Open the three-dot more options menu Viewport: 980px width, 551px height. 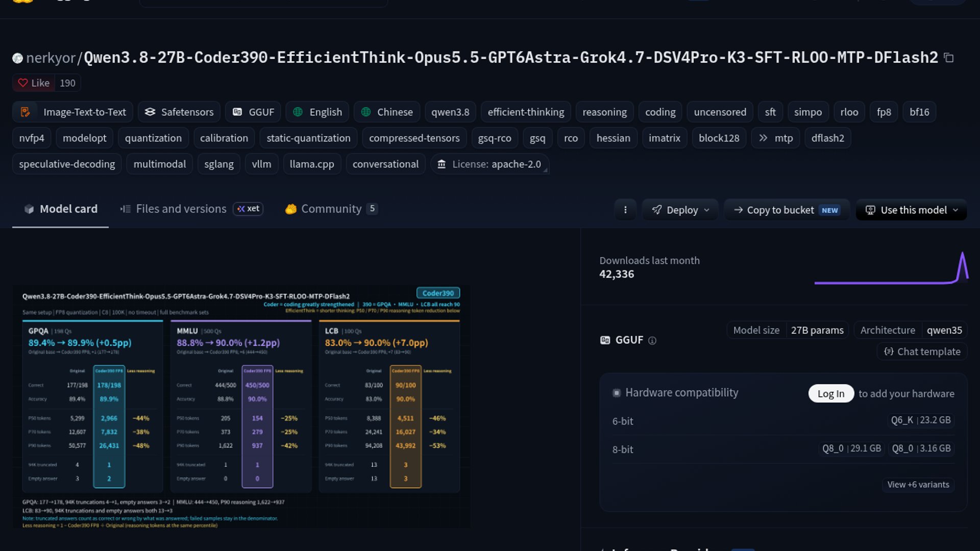[625, 210]
